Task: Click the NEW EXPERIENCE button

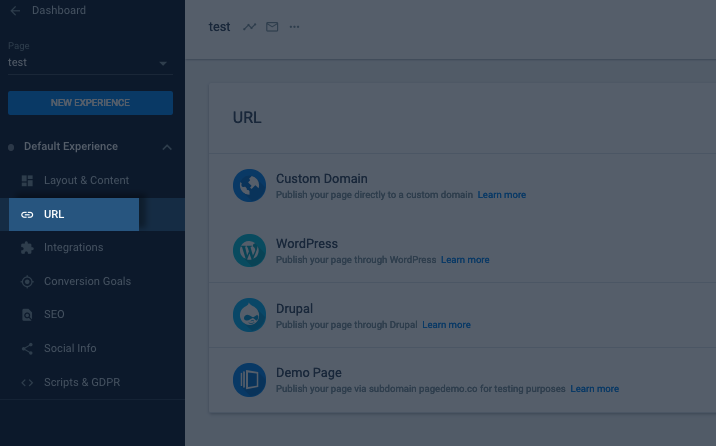Action: click(90, 103)
